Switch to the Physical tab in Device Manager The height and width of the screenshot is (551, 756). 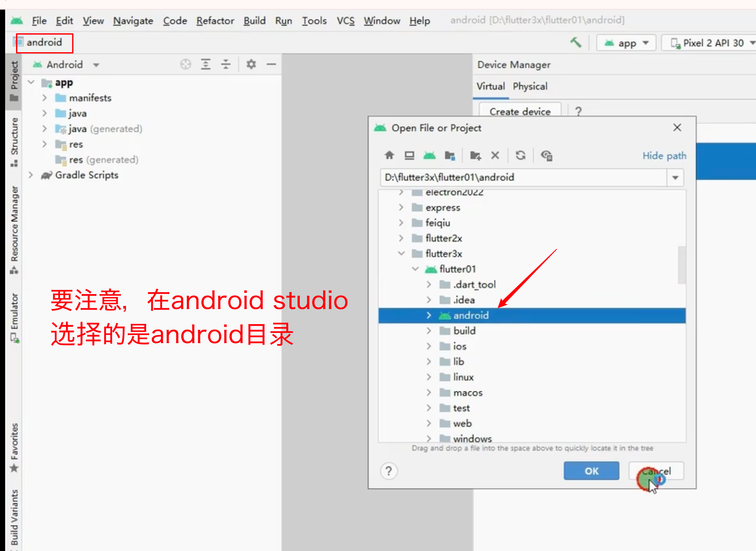[530, 86]
